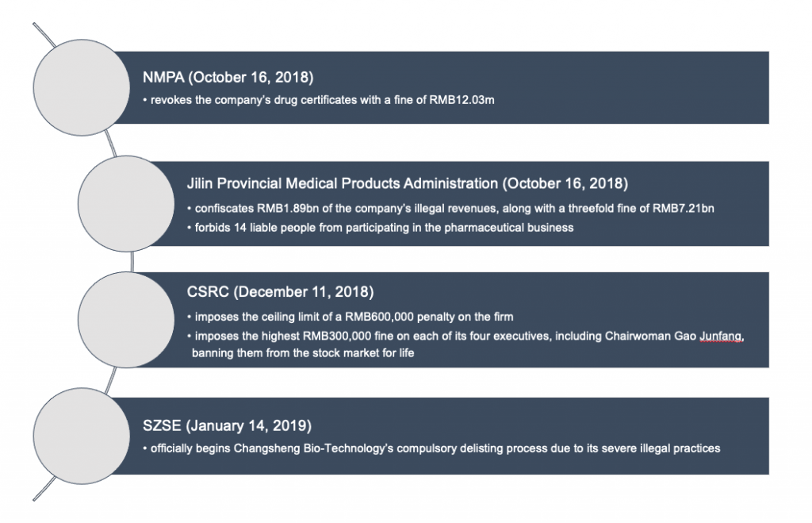Click the red-underlined word "Junfang"
This screenshot has height=523, width=812.
coord(721,336)
